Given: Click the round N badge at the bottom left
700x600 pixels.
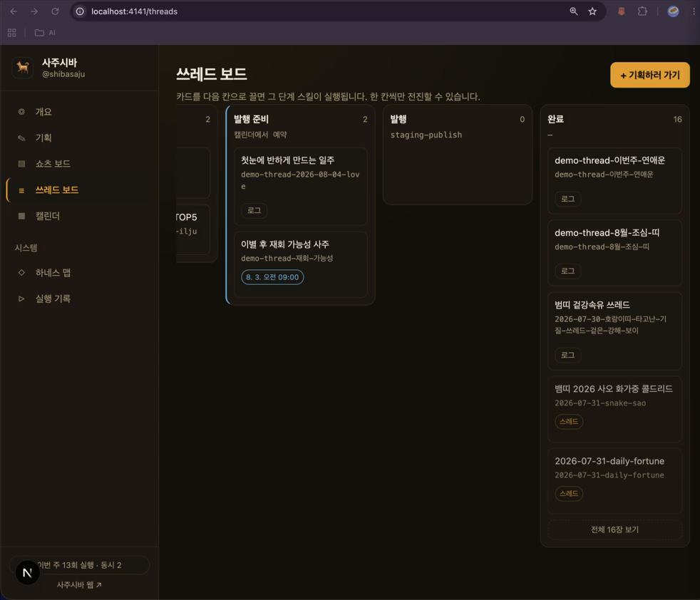Looking at the screenshot, I should point(27,573).
